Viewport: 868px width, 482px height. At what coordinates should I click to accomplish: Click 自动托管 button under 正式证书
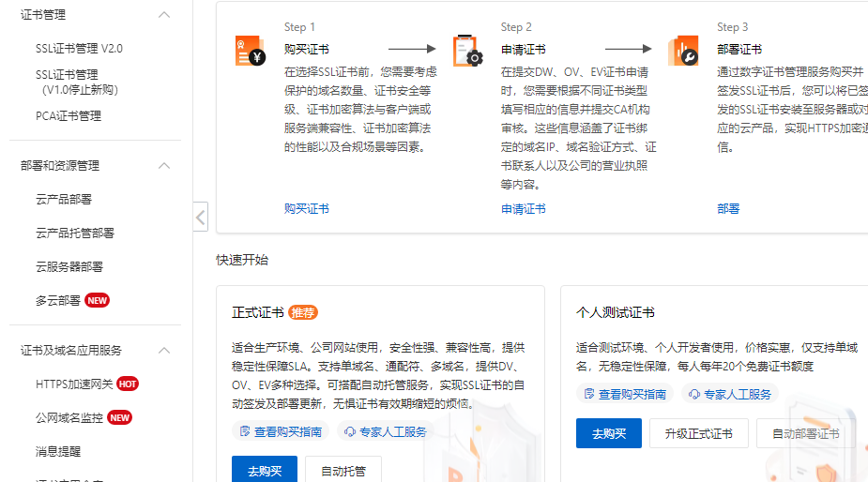pyautogui.click(x=343, y=471)
